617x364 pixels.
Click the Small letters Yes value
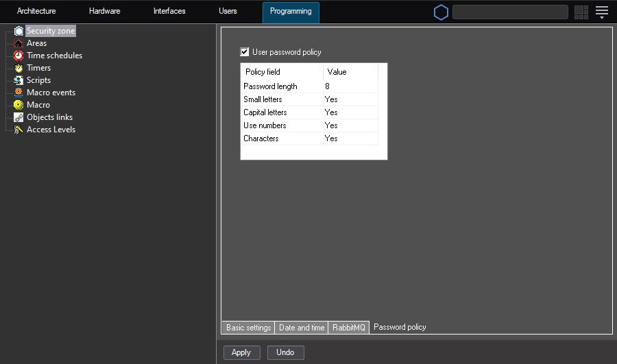pyautogui.click(x=350, y=99)
